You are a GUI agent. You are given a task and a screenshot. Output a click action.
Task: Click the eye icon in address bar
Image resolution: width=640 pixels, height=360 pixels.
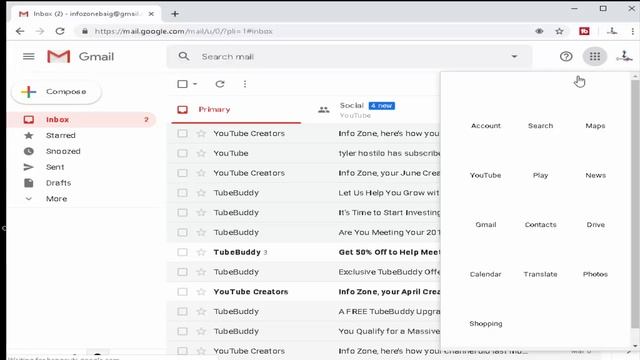[x=539, y=31]
